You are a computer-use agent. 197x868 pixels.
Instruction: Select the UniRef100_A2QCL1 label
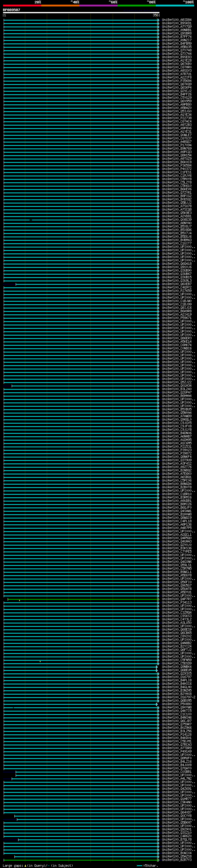176,535
